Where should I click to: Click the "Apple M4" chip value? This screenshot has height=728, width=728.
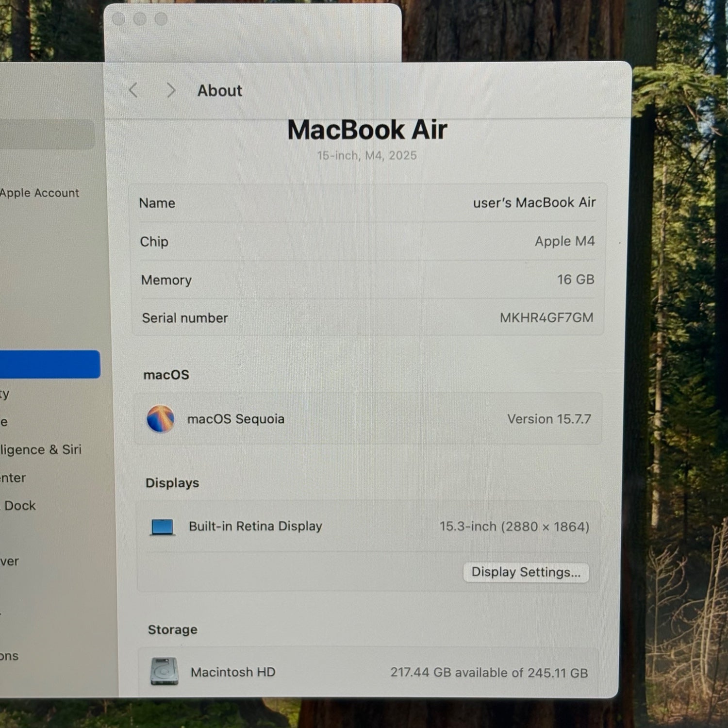click(x=565, y=241)
